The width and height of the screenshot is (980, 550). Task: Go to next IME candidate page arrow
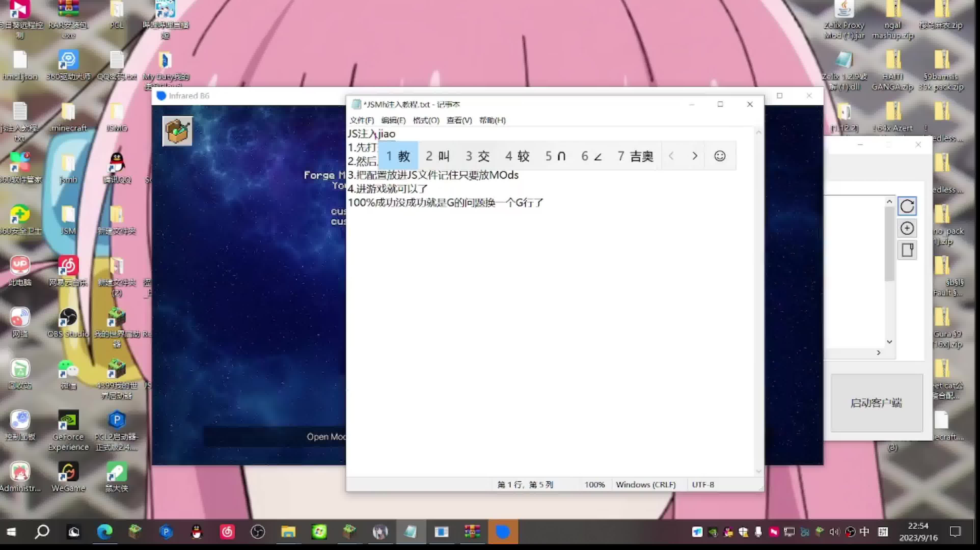[x=694, y=156]
